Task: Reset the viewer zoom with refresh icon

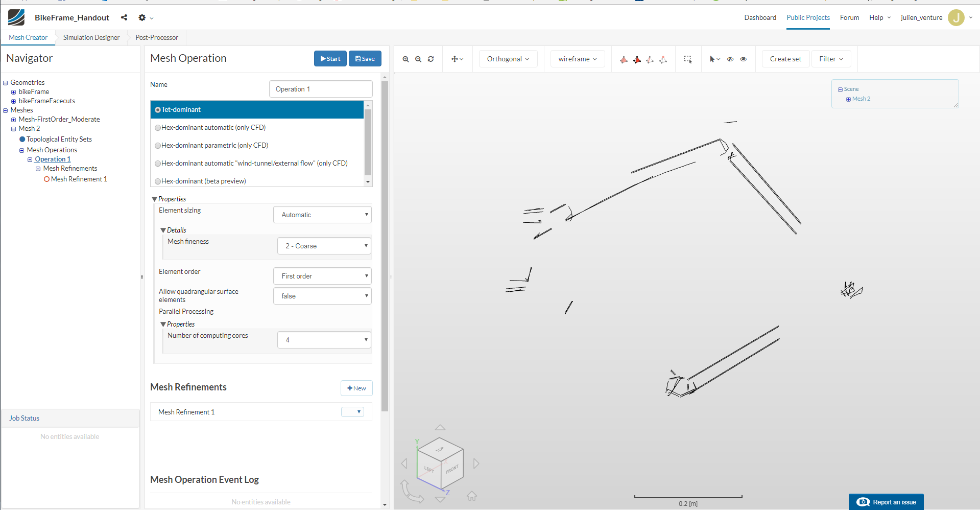Action: [431, 59]
